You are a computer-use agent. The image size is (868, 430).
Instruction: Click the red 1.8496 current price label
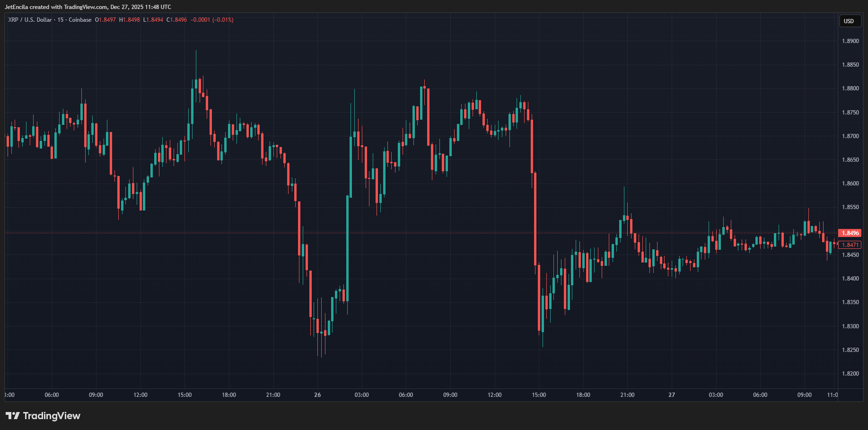click(850, 233)
